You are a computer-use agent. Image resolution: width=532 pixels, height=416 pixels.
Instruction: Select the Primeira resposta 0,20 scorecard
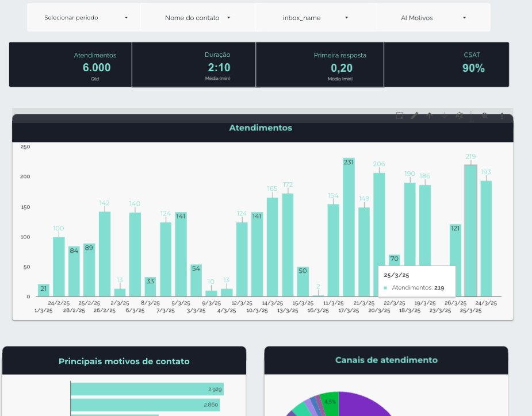click(x=319, y=64)
